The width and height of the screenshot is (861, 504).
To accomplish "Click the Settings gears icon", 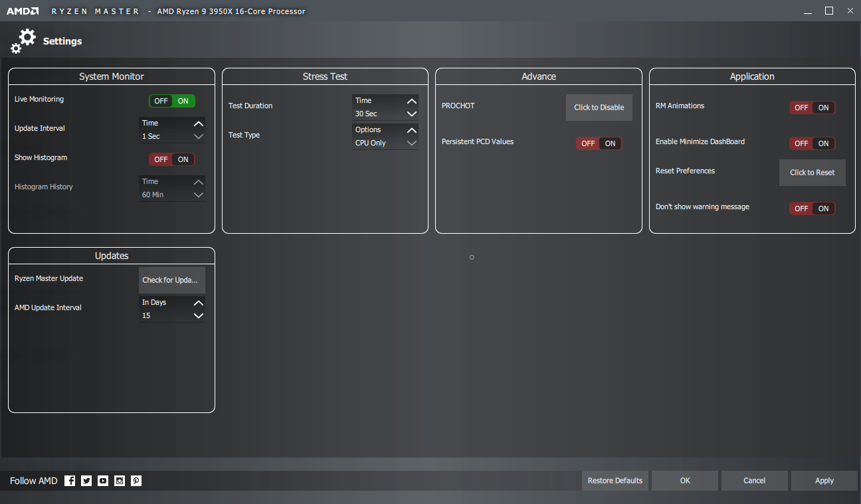I will [23, 41].
